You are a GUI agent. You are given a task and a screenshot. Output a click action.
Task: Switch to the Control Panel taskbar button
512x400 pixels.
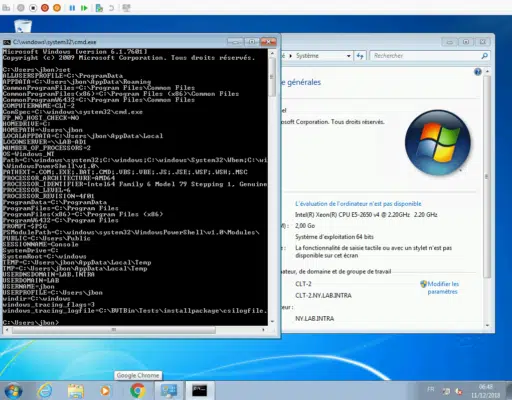[169, 391]
